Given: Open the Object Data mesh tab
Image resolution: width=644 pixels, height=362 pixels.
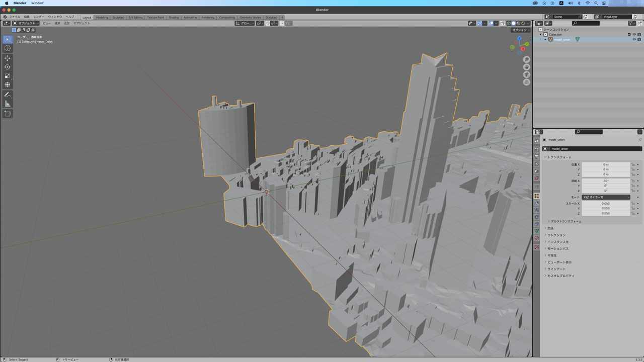Looking at the screenshot, I should click(x=536, y=231).
